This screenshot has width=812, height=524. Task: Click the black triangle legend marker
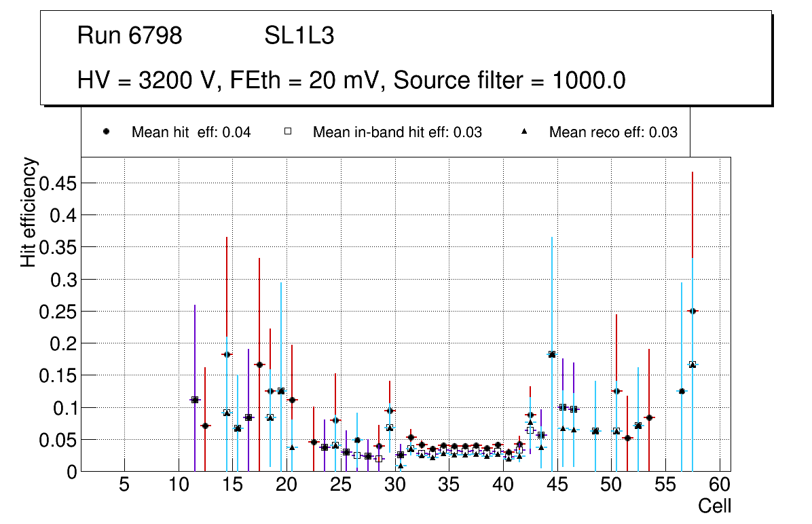[524, 132]
